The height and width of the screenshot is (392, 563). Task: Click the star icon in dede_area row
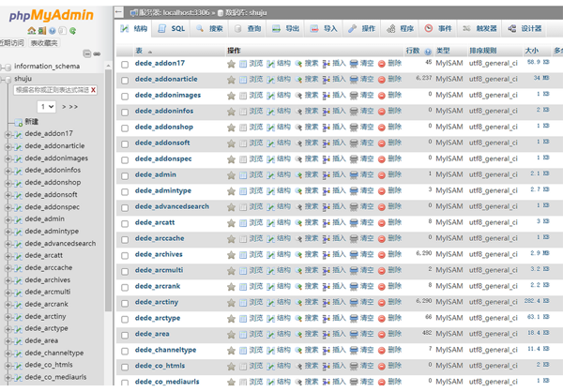pos(231,335)
